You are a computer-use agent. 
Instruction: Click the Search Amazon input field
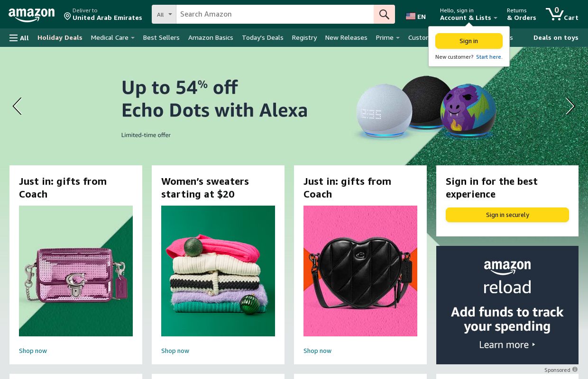[275, 14]
